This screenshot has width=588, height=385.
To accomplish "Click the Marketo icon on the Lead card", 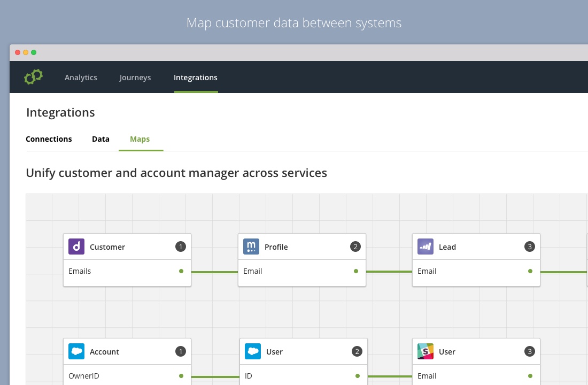I will pyautogui.click(x=425, y=247).
